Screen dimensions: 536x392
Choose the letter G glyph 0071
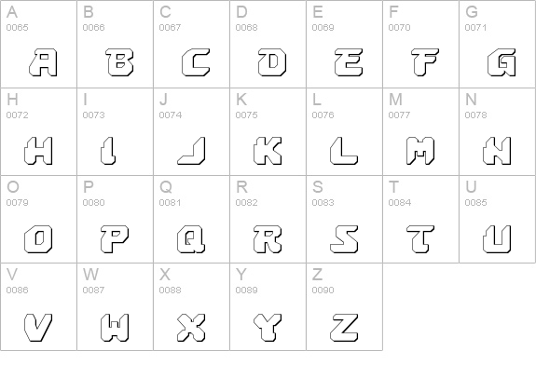coord(502,62)
